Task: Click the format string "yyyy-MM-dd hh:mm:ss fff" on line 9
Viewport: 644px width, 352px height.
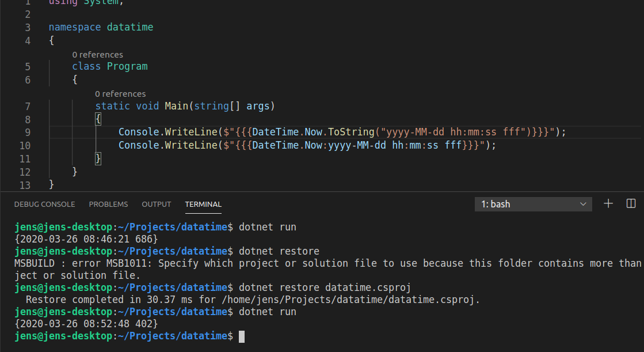Action: 453,132
